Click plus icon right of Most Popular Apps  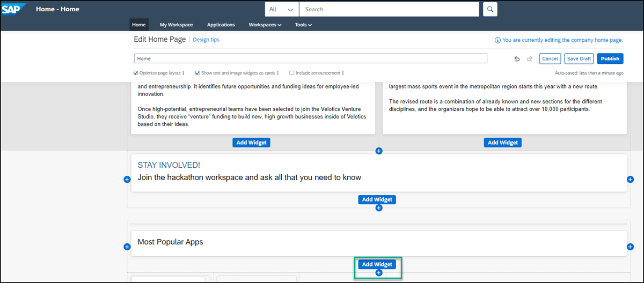coord(630,247)
